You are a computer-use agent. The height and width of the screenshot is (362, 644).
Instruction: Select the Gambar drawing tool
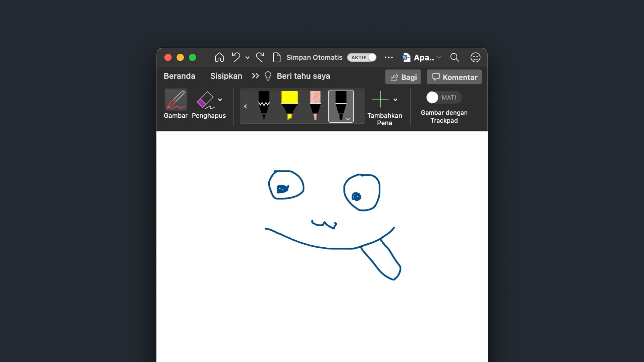point(176,100)
